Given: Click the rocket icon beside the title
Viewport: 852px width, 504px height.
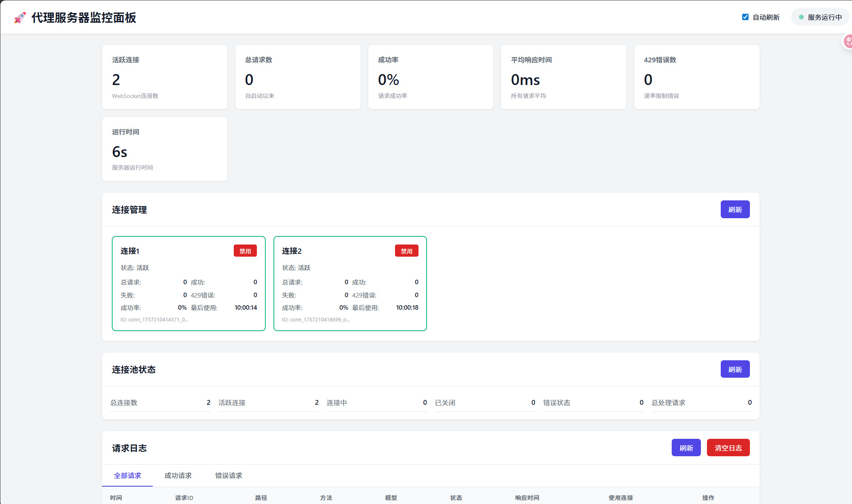Looking at the screenshot, I should pyautogui.click(x=19, y=18).
